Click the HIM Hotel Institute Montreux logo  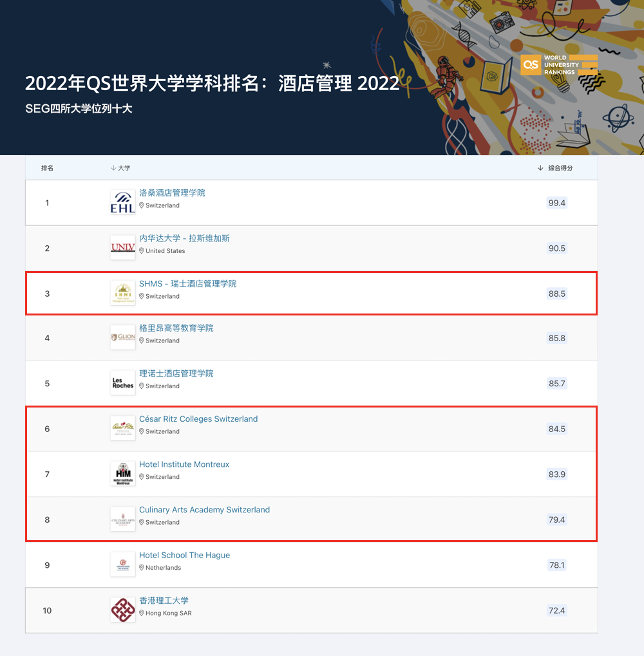point(122,474)
